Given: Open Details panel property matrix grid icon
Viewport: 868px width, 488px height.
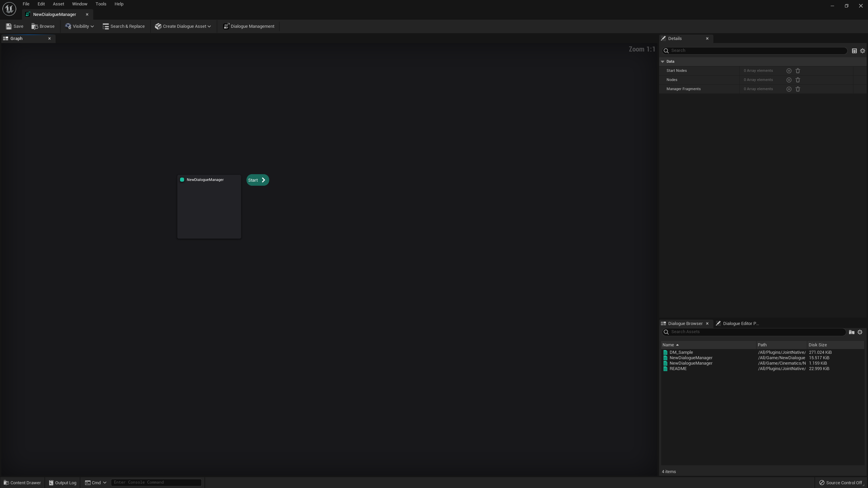Looking at the screenshot, I should click(854, 51).
